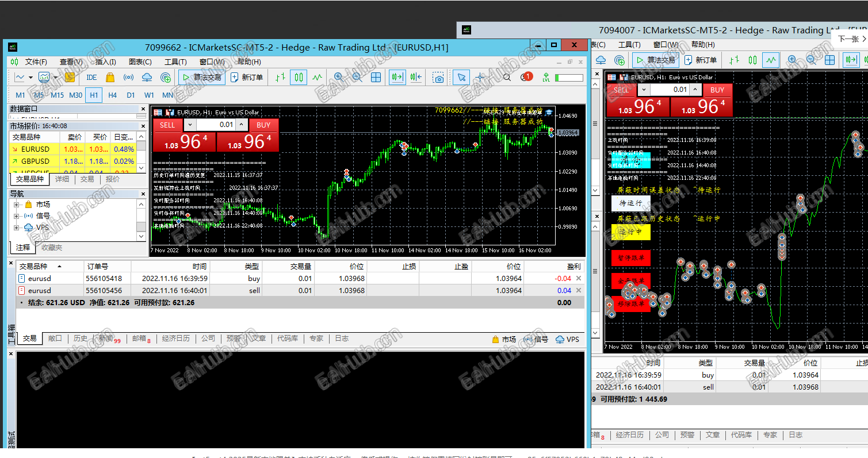The height and width of the screenshot is (458, 868).
Task: Zoom in the chart in the left window
Action: pos(338,78)
